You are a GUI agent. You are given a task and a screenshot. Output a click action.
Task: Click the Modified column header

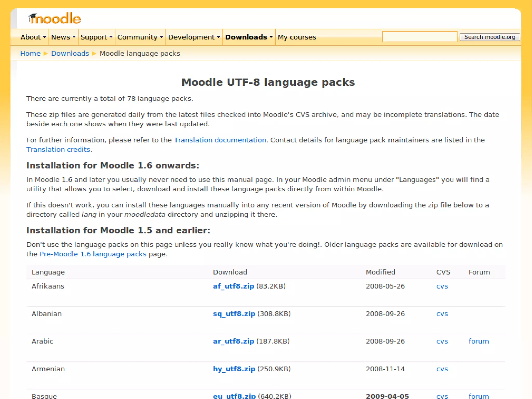[381, 272]
